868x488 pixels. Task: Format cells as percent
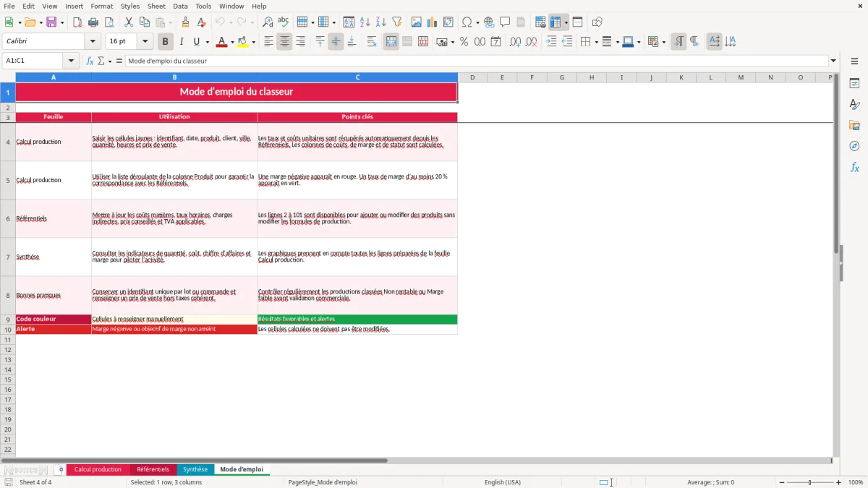[x=464, y=42]
